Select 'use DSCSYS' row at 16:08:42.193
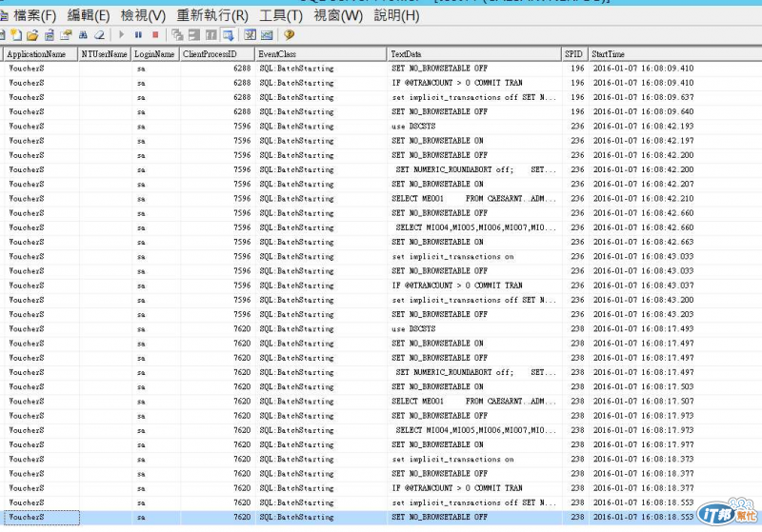Viewport: 762px width, 532px height. (381, 127)
